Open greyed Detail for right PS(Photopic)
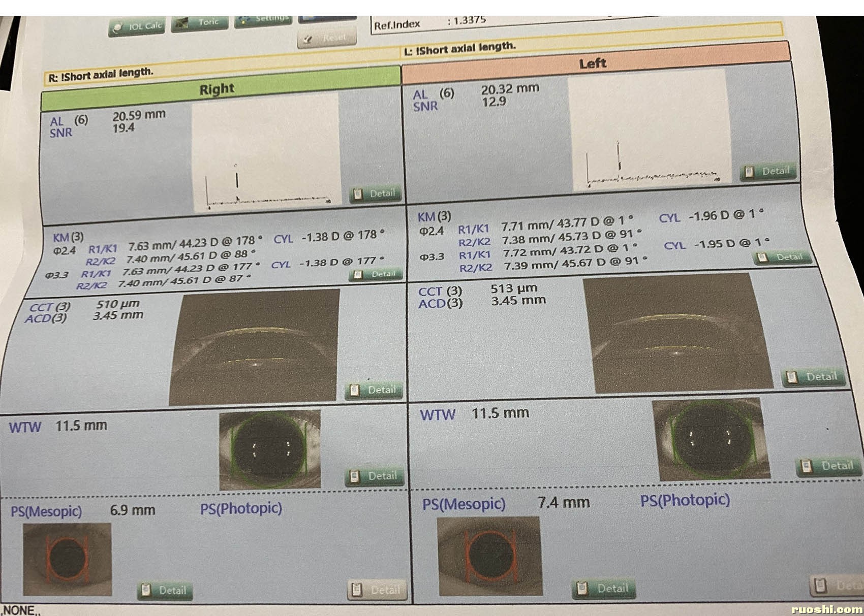Screen dimensions: 864x616 tap(378, 590)
